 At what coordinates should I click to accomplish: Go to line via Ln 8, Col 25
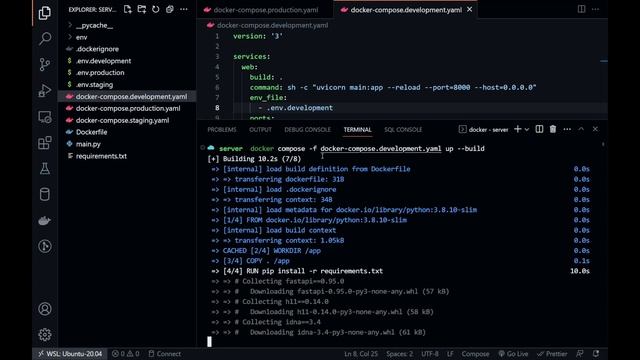pyautogui.click(x=361, y=354)
